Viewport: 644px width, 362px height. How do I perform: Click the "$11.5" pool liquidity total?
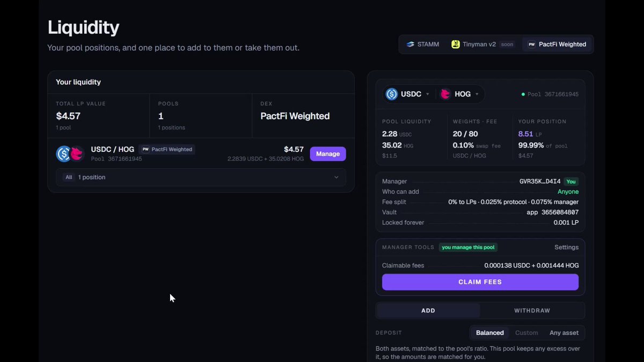pos(390,156)
